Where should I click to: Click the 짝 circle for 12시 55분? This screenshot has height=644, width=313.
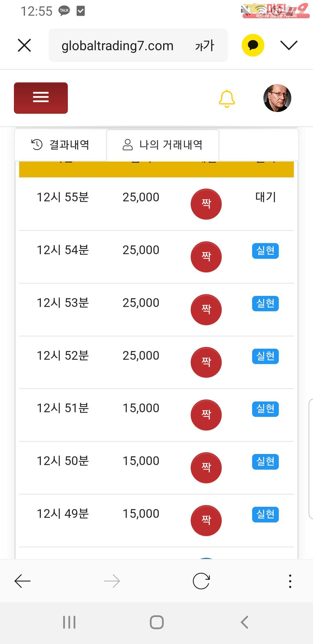pos(206,204)
